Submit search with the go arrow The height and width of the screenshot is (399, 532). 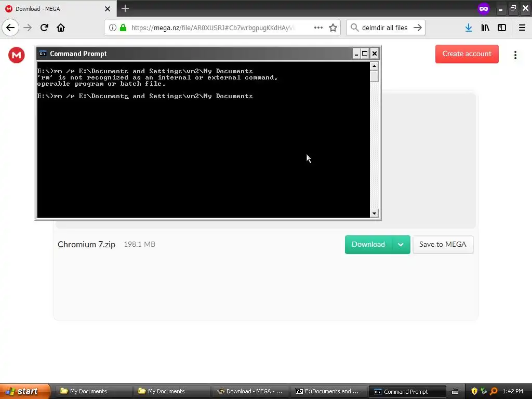click(418, 28)
